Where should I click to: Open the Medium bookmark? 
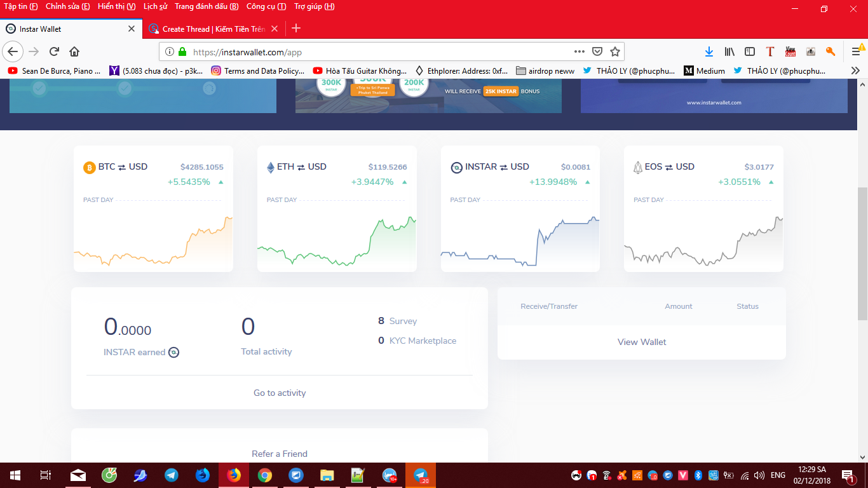pyautogui.click(x=704, y=71)
